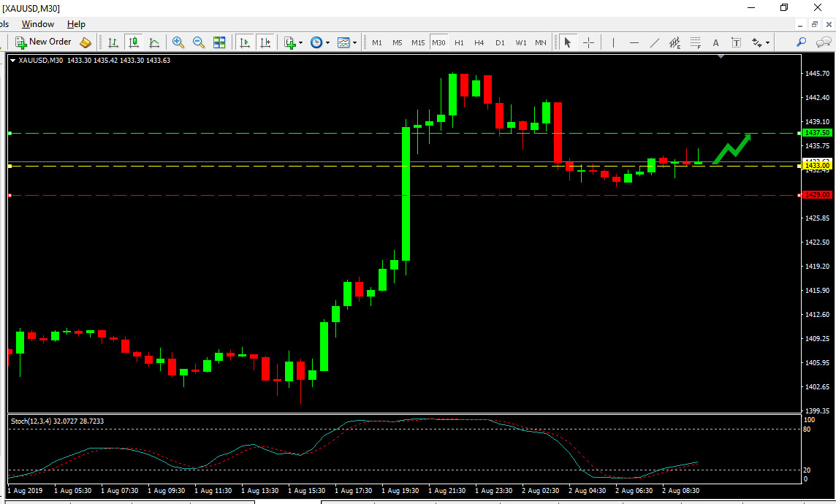The image size is (836, 504).
Task: Minimize the inner chart window
Action: tap(799, 25)
